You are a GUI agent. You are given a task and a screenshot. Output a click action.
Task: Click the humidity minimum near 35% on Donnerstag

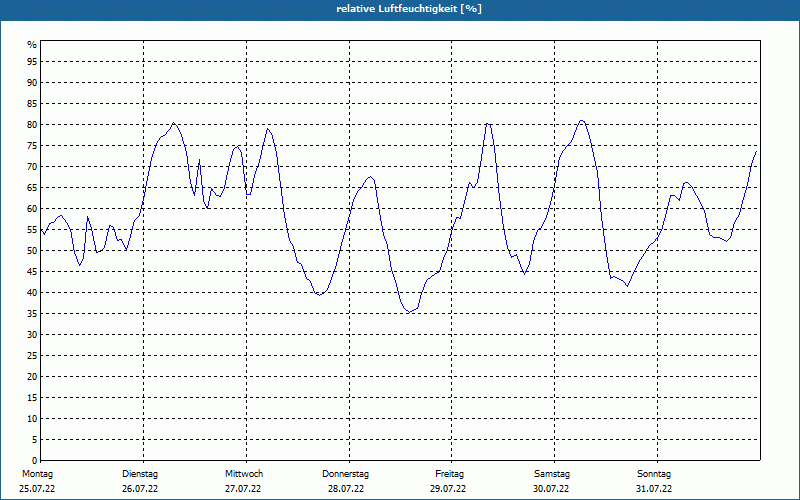tap(409, 312)
